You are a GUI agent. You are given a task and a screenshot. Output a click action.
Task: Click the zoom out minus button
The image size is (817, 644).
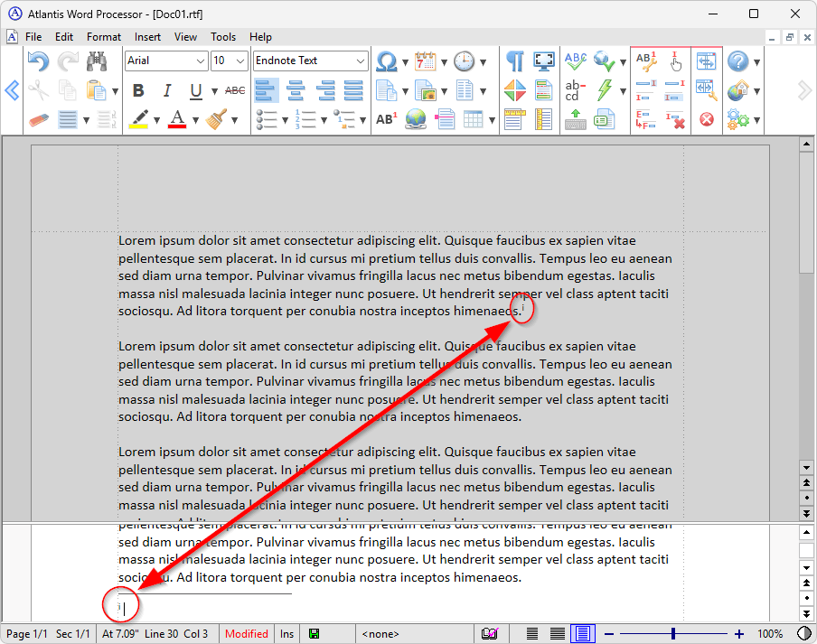coord(609,633)
